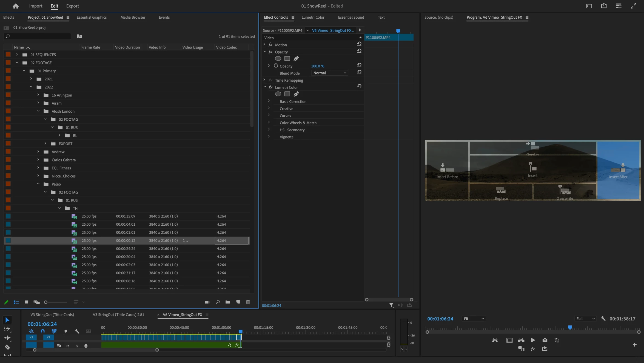The height and width of the screenshot is (363, 644).
Task: Reset the Lumetri Color effect
Action: pyautogui.click(x=359, y=86)
